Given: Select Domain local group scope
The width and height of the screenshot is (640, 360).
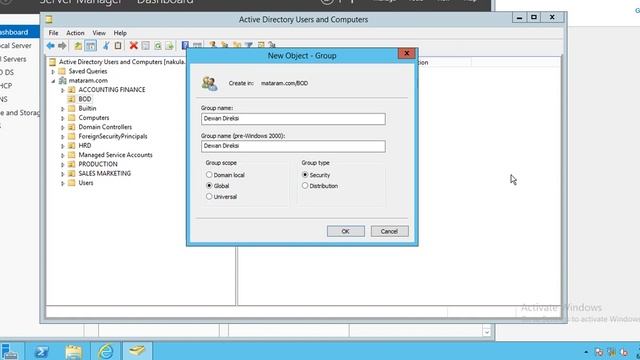Looking at the screenshot, I should coord(209,175).
